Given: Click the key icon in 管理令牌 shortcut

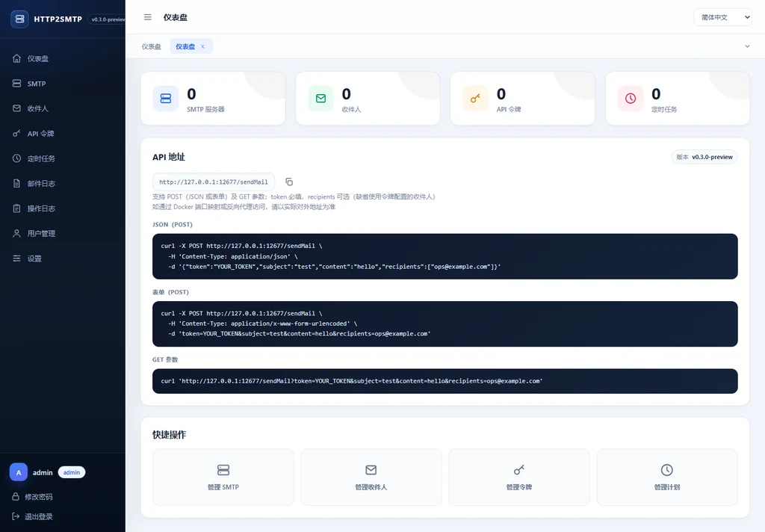Looking at the screenshot, I should coord(519,470).
